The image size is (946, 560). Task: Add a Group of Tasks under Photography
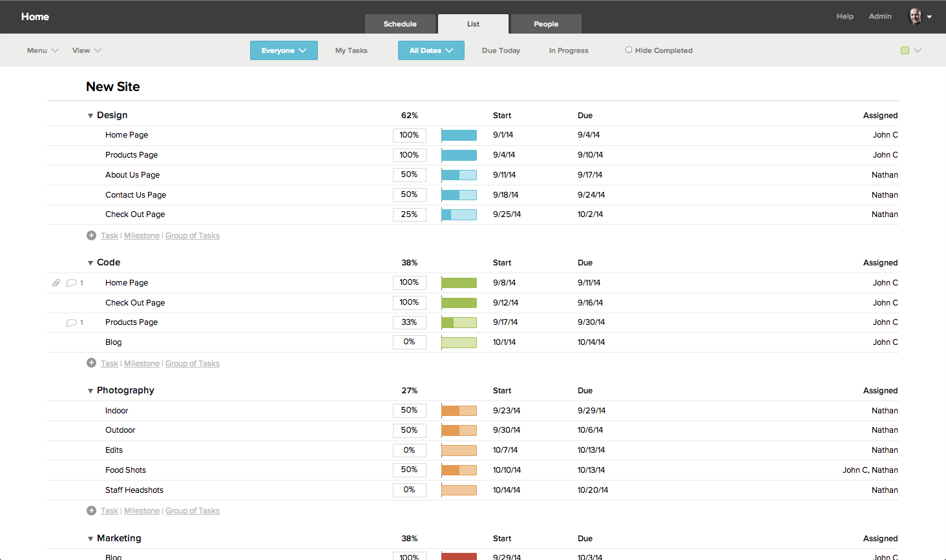click(x=193, y=511)
